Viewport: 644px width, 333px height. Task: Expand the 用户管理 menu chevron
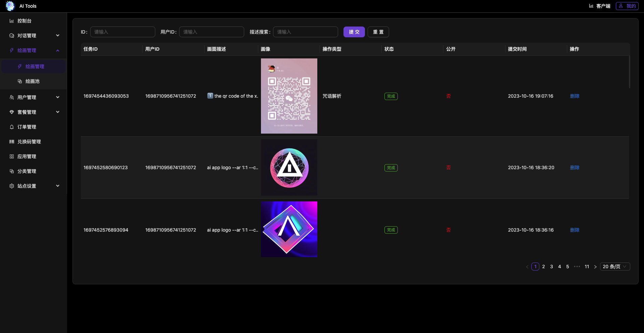(58, 97)
